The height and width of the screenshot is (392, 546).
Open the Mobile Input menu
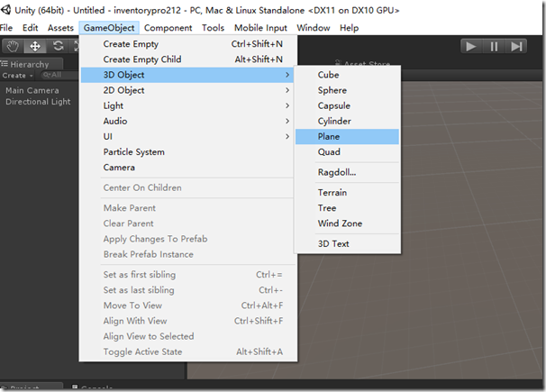pos(260,28)
